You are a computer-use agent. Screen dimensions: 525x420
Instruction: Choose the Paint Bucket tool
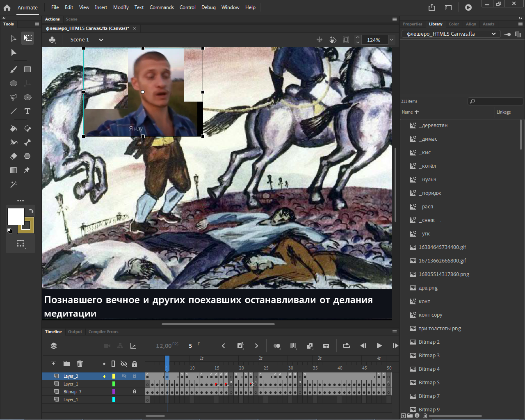tap(14, 128)
